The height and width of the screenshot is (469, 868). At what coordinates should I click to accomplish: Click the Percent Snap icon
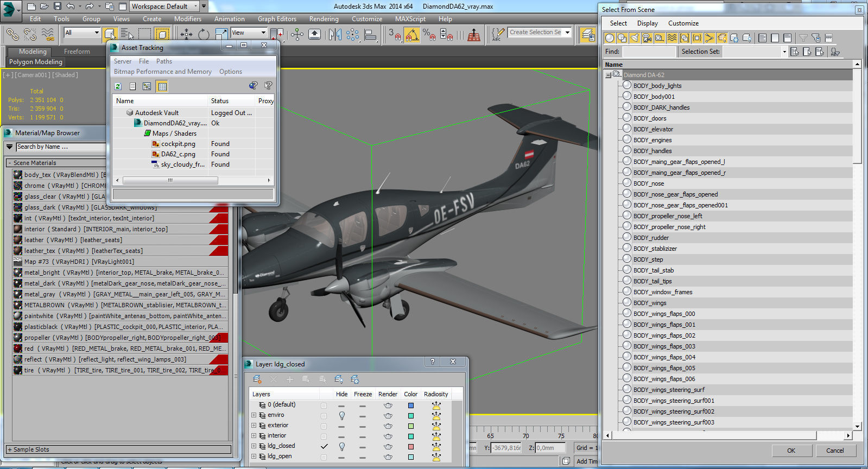[x=429, y=35]
